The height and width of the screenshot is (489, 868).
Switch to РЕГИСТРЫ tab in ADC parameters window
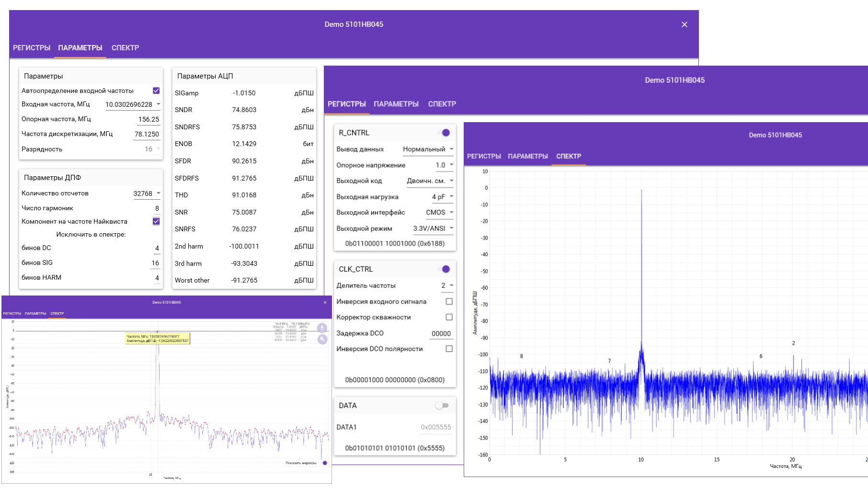tap(32, 48)
